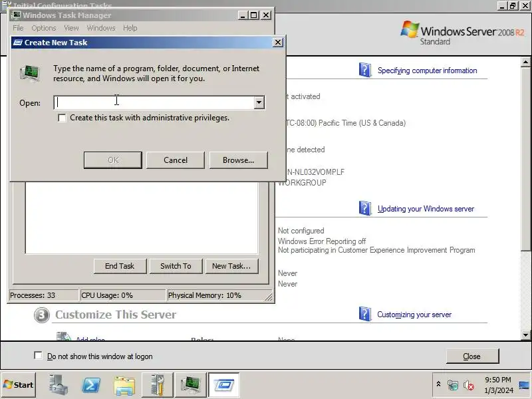The width and height of the screenshot is (532, 399).
Task: Click the run program icon in dialog
Action: (30, 73)
